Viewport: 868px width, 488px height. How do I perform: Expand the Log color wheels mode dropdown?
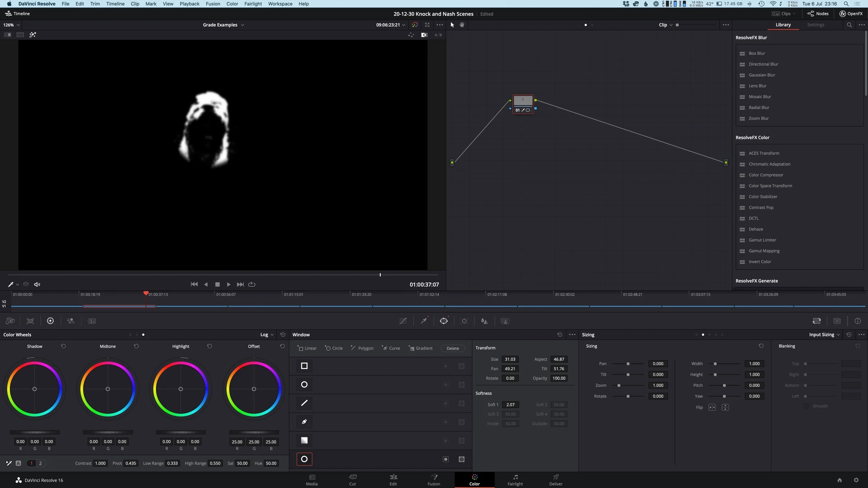pos(267,335)
